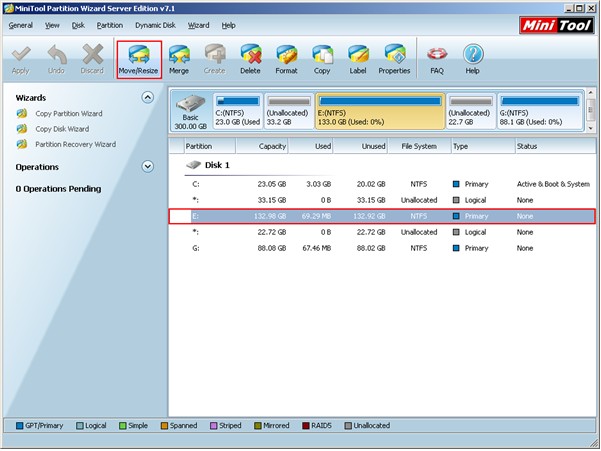This screenshot has width=601, height=451.
Task: Click the Apply checkmark icon
Action: click(x=21, y=54)
